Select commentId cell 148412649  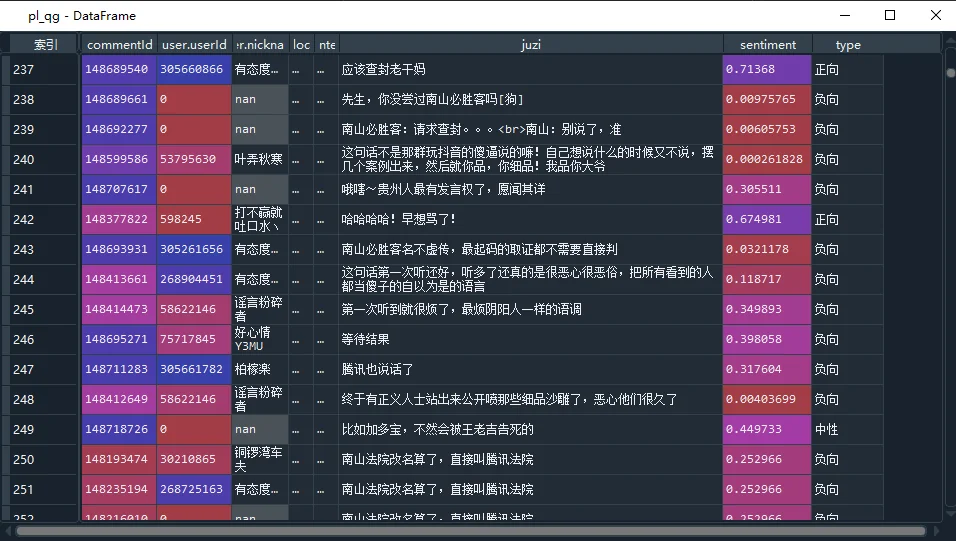(x=119, y=399)
